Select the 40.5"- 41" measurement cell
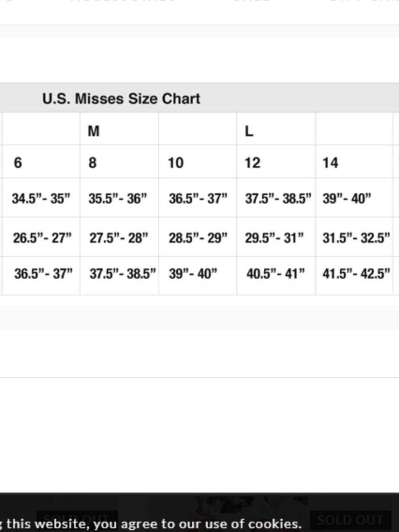Screen dimensions: 399x532 (276, 275)
